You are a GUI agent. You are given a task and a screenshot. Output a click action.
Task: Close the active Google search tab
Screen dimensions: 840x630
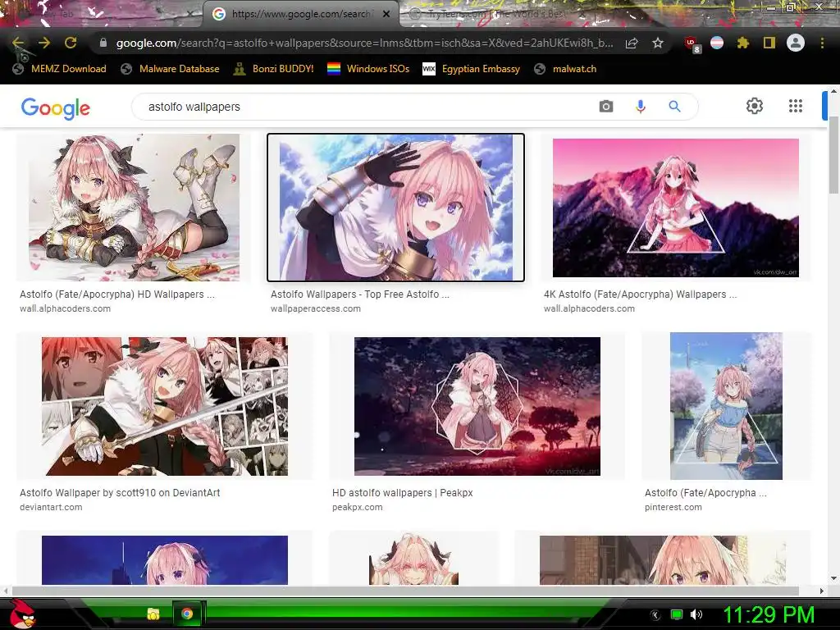386,14
